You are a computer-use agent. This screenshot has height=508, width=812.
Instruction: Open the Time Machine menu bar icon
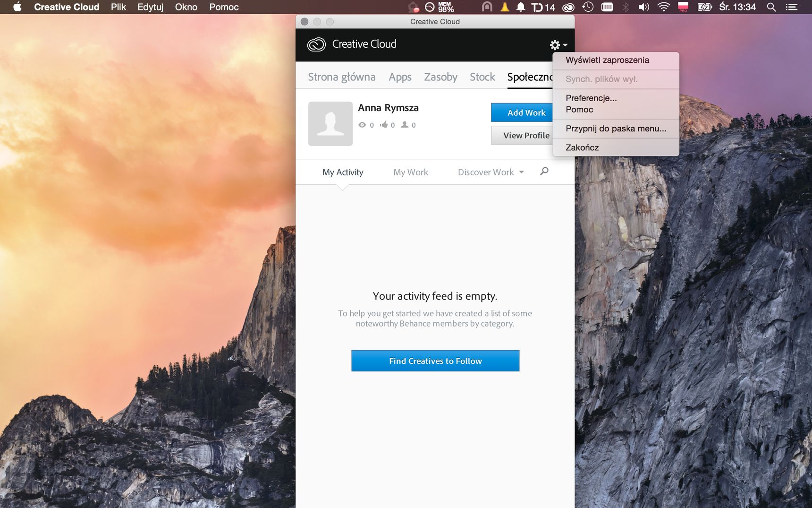coord(588,7)
